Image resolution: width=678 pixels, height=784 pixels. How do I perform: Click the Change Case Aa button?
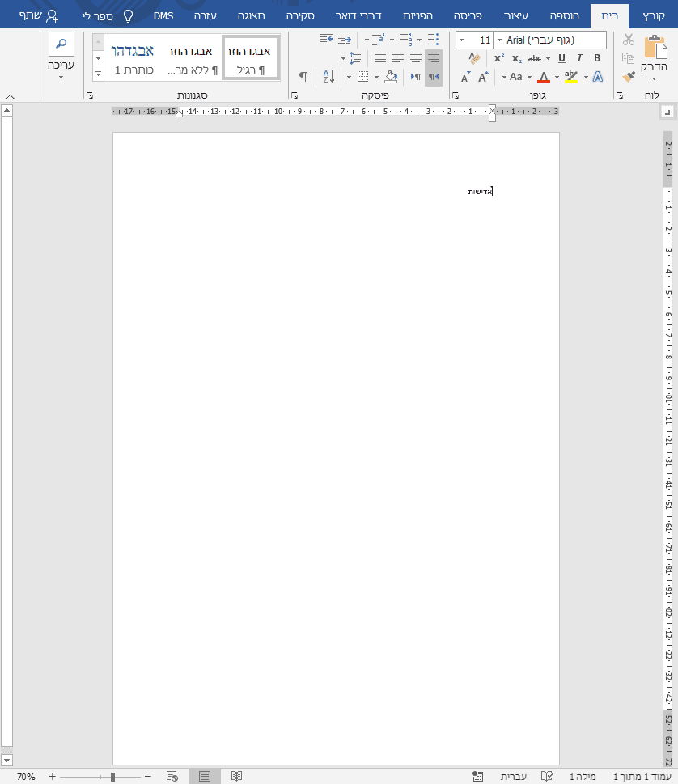pos(515,77)
